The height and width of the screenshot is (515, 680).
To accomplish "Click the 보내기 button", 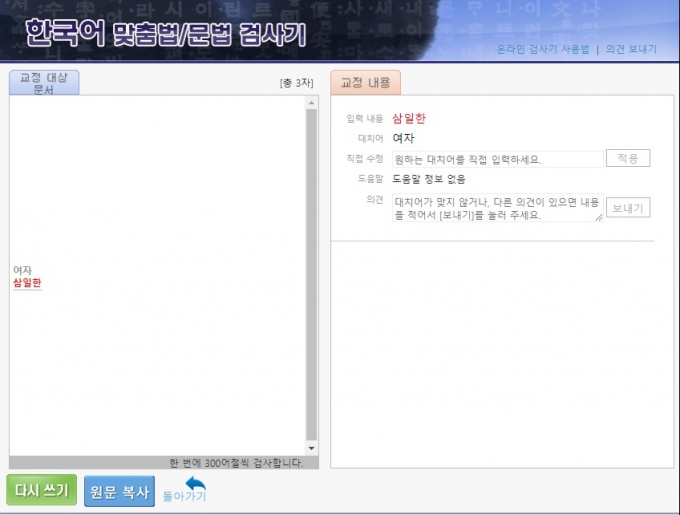I will click(628, 208).
